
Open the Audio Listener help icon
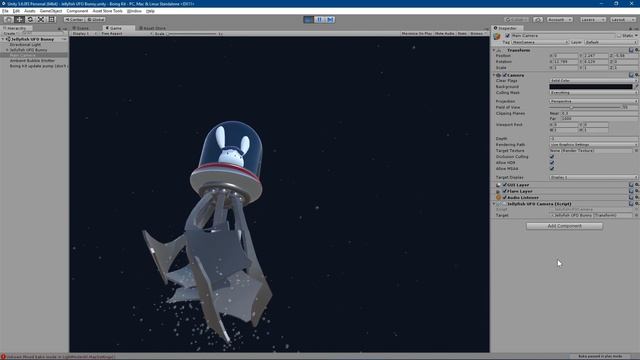point(631,198)
